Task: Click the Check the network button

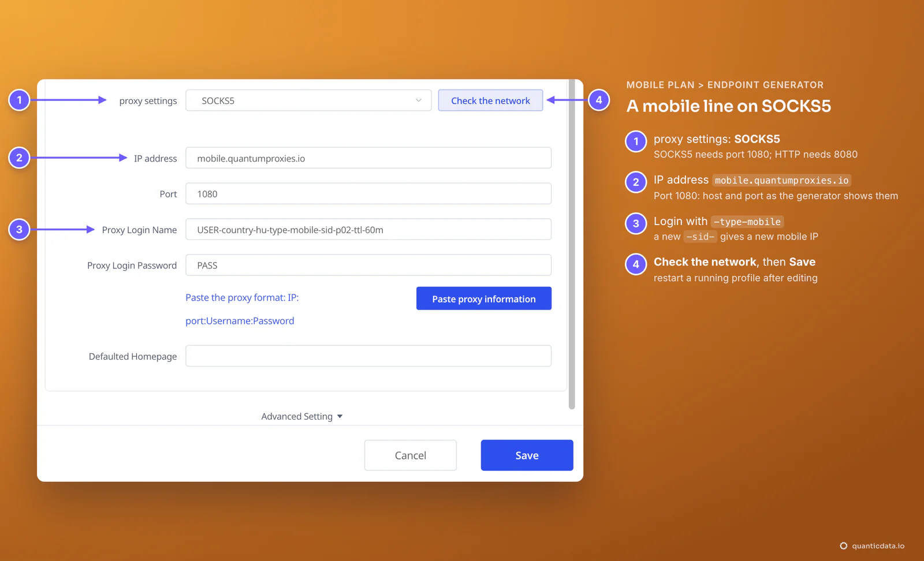Action: coord(490,100)
